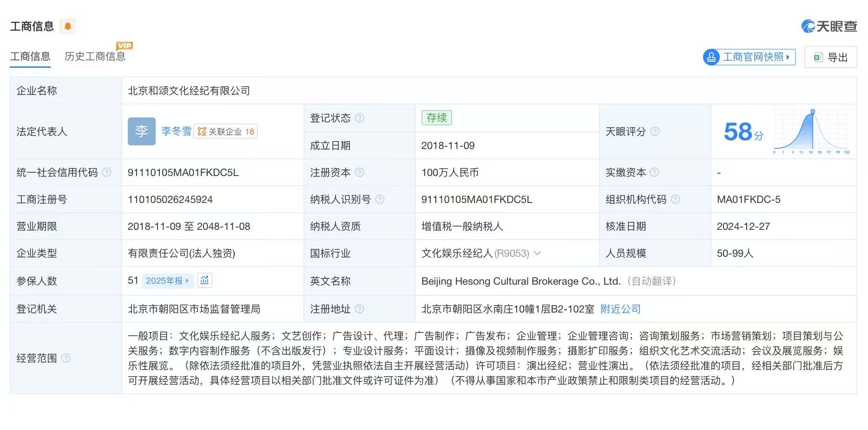
Task: Click the 50-99人 staff size value
Action: point(735,253)
